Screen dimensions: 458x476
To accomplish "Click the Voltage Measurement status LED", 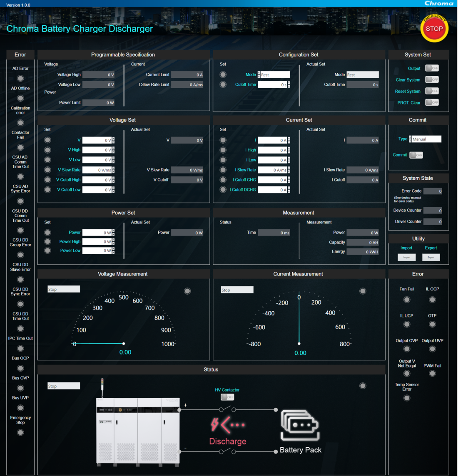I will [x=187, y=291].
